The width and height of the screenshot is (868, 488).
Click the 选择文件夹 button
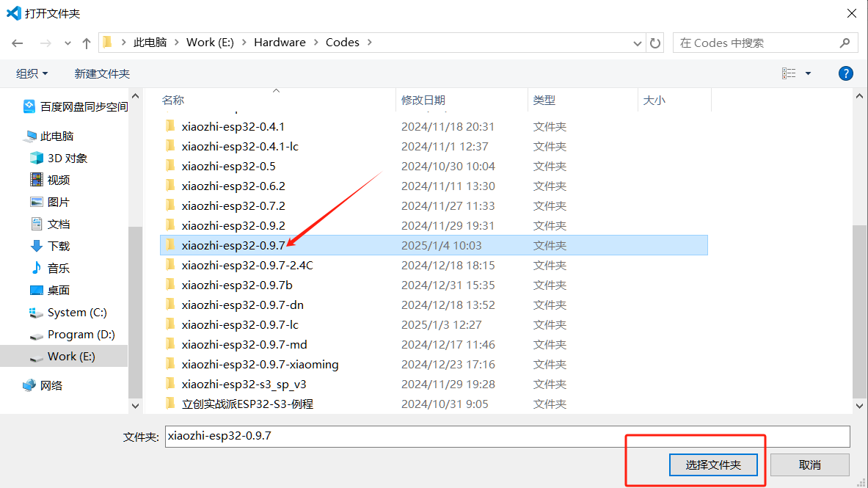(x=713, y=465)
